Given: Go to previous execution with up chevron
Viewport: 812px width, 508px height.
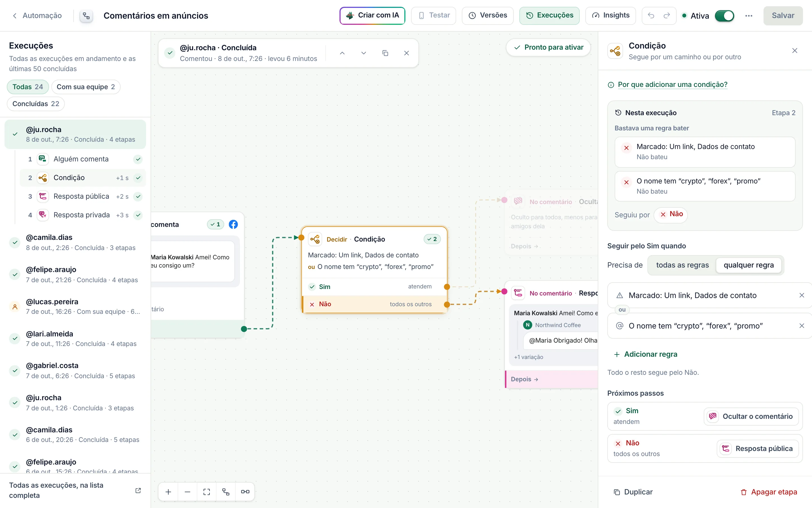Looking at the screenshot, I should tap(342, 53).
